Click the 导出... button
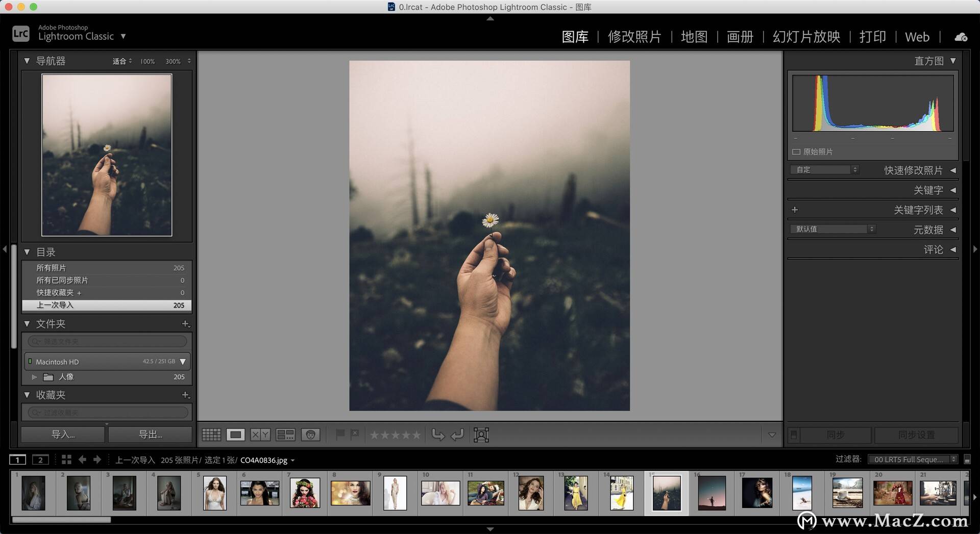 [x=150, y=435]
